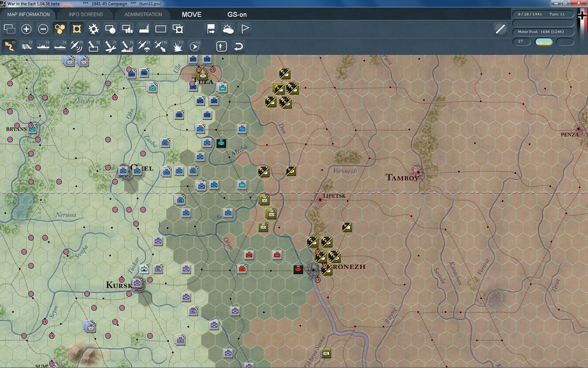Viewport: 588px width, 368px height.
Task: Click the undo curved arrow icon
Action: click(x=238, y=46)
